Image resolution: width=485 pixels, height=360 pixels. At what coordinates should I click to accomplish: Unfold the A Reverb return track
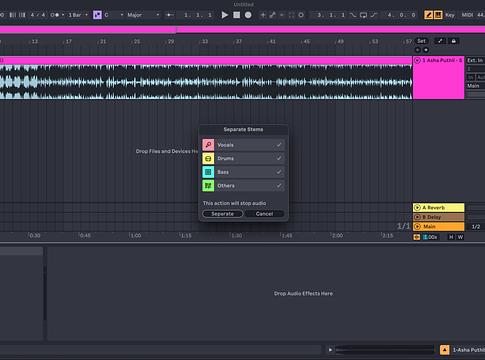point(417,208)
